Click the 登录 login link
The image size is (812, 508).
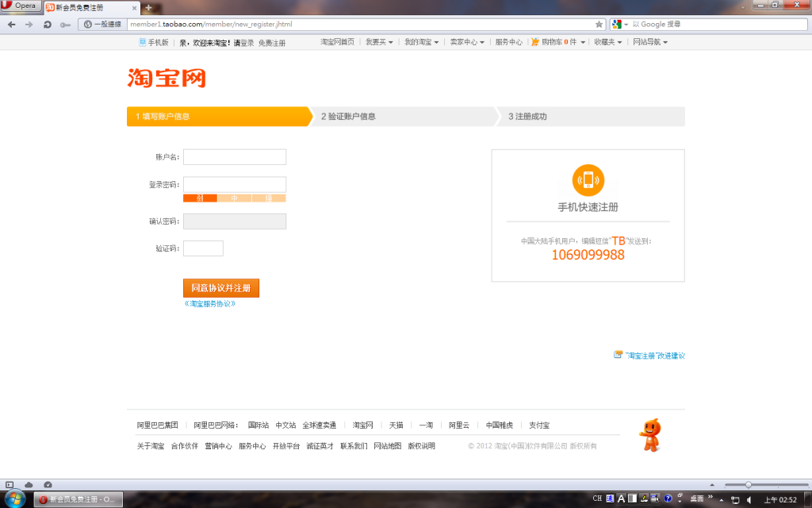click(x=247, y=43)
